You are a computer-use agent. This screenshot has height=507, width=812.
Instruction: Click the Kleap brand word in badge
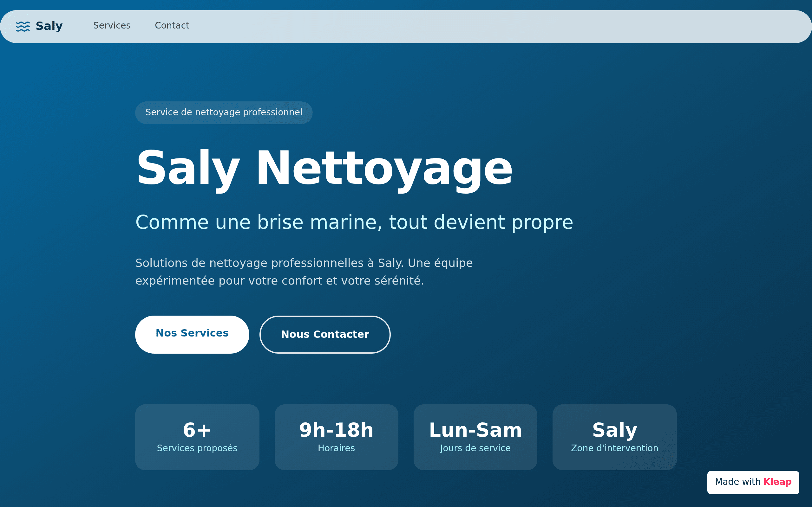click(x=777, y=482)
